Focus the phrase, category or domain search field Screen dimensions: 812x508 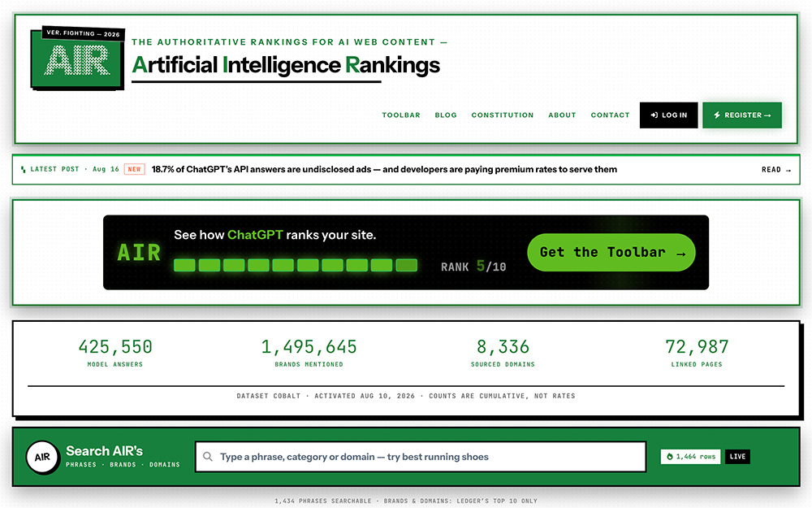click(421, 457)
